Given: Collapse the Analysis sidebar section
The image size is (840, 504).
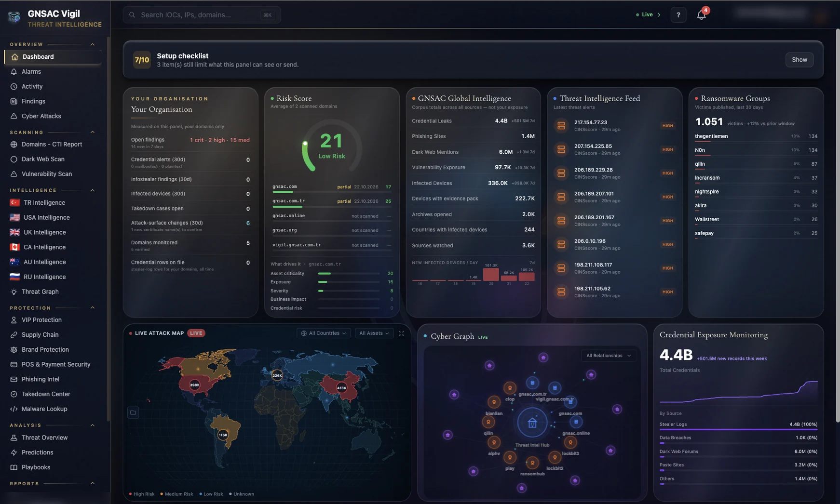Looking at the screenshot, I should [93, 425].
